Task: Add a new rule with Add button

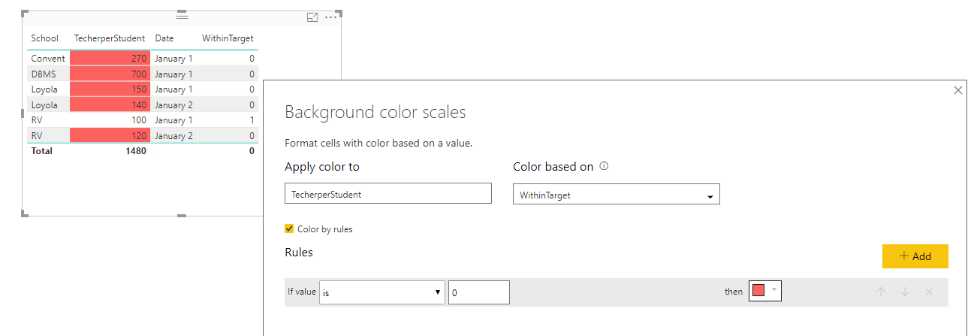Action: pos(915,256)
